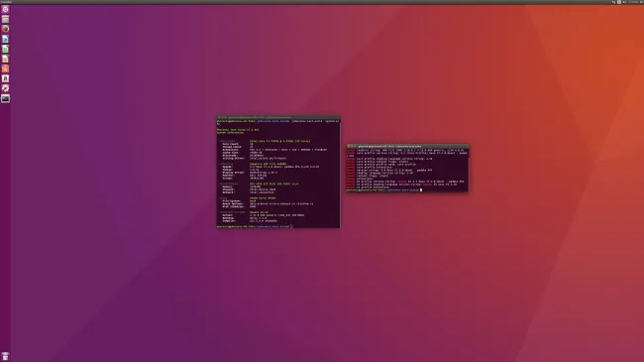Launch Firefox web browser
644x362 pixels.
tap(5, 29)
